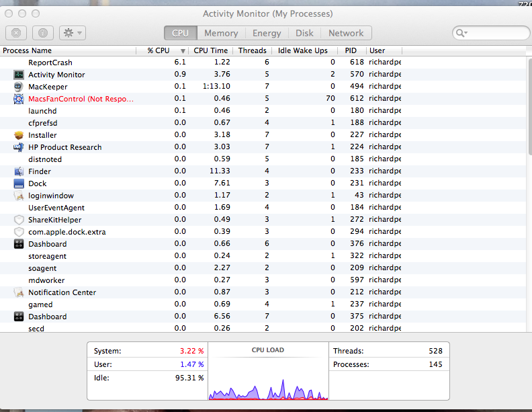Screen dimensions: 532x412
Task: Sort by Process Name column header
Action: click(68, 50)
